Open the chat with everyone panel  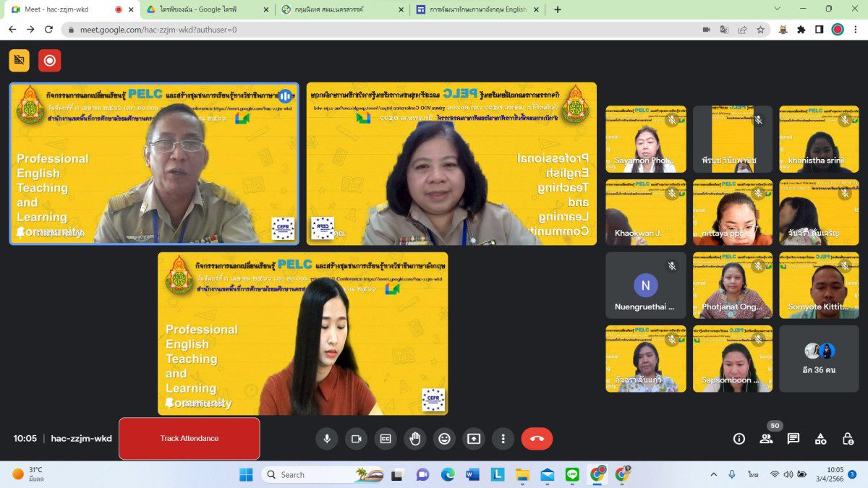point(793,438)
